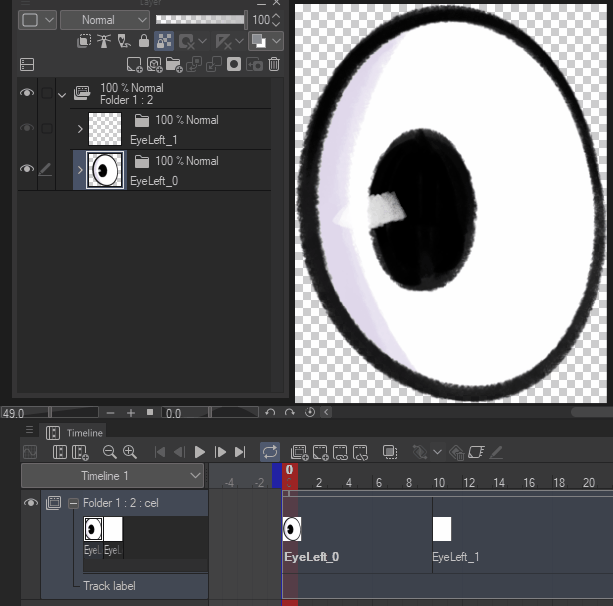Go to first frame button
The image size is (613, 606).
coord(160,452)
